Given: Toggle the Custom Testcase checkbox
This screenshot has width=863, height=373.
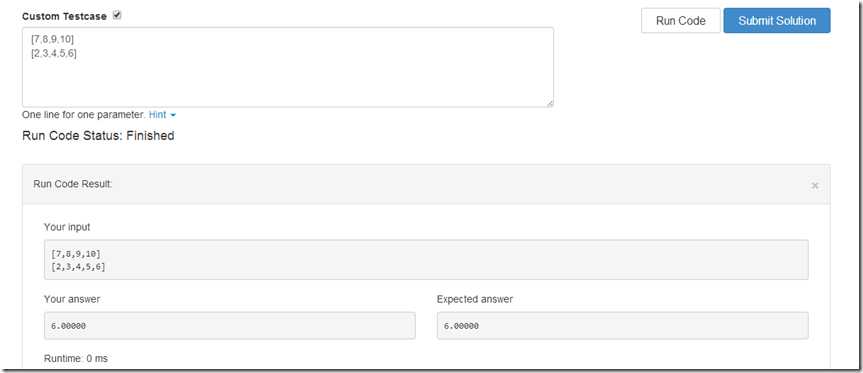Looking at the screenshot, I should pos(117,15).
